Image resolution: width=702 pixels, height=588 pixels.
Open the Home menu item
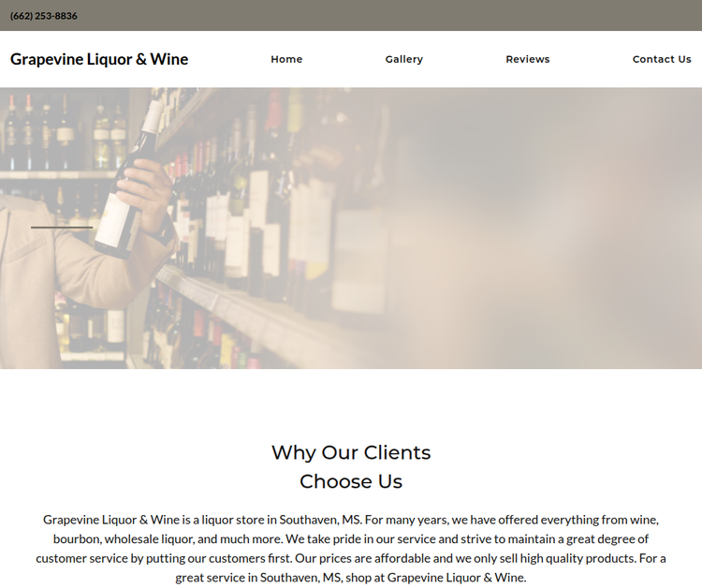click(286, 59)
